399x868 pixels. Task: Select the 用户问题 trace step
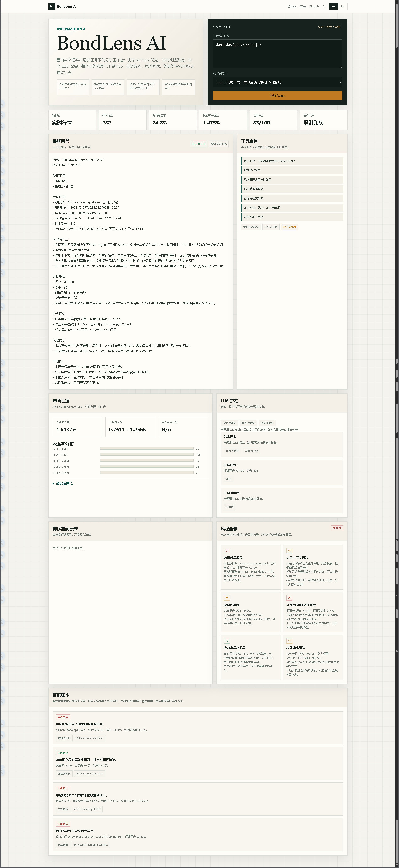pos(292,161)
